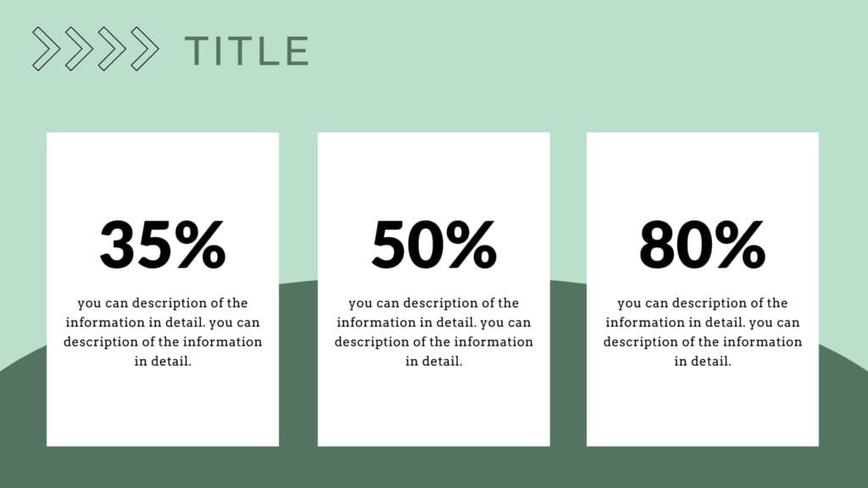Click the empty top area of the 80% card

tap(702, 169)
